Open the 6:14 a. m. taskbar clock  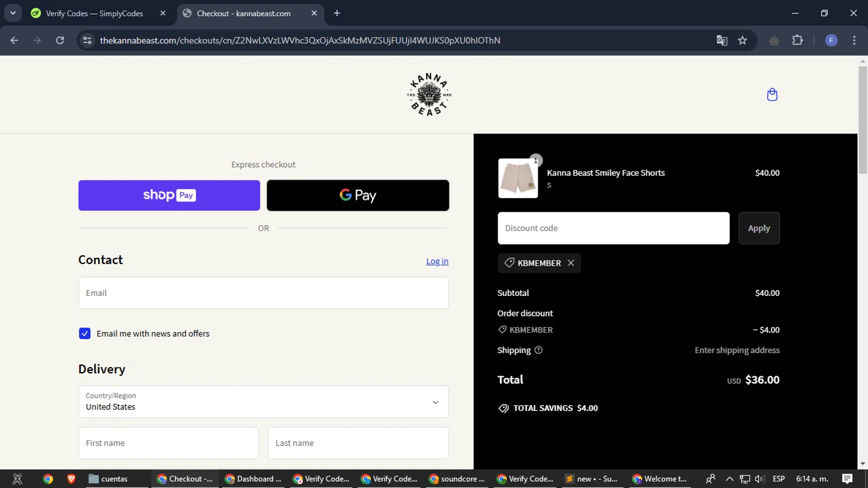tap(812, 479)
